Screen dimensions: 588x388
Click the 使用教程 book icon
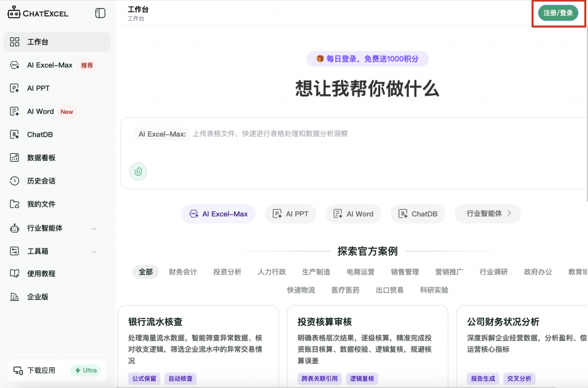pos(14,274)
